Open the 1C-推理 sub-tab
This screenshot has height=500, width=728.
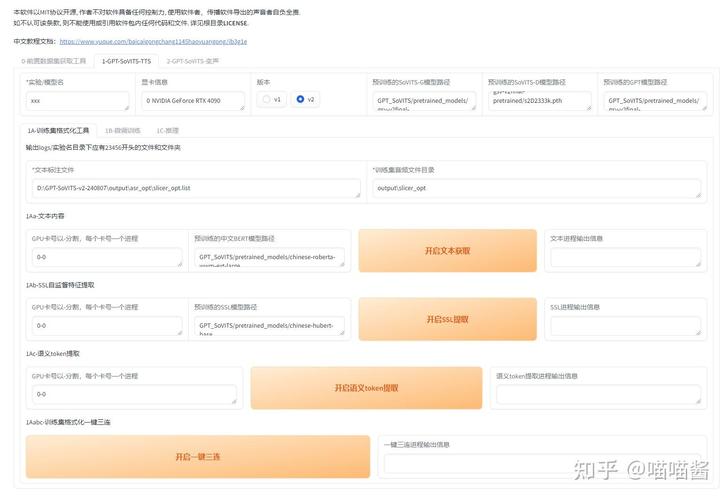tap(168, 130)
